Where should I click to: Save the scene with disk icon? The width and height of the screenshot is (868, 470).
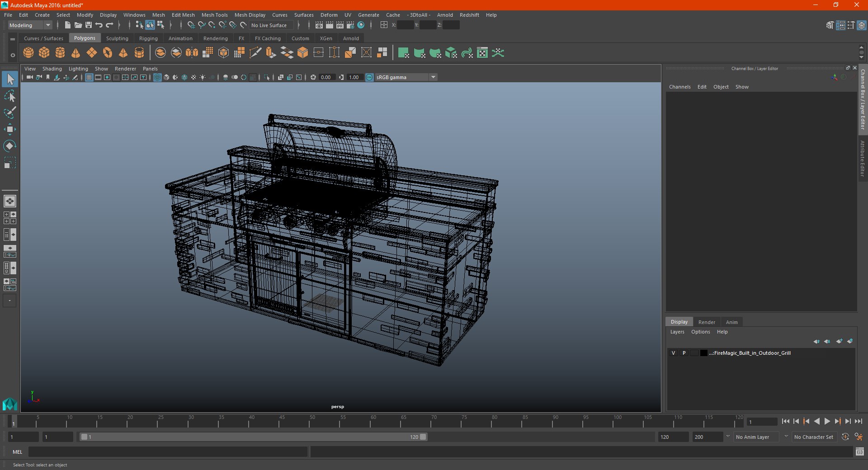(x=89, y=25)
